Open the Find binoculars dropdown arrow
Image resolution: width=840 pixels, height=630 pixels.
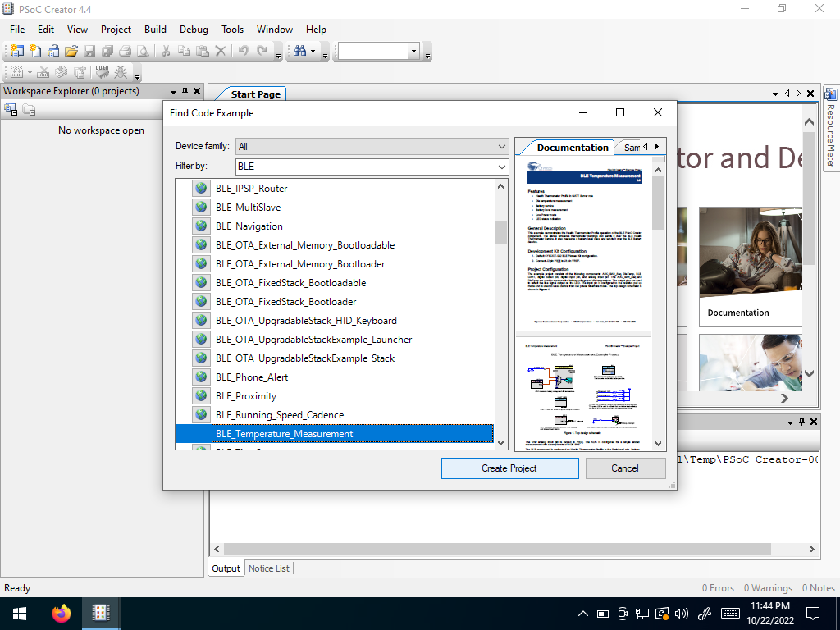313,52
